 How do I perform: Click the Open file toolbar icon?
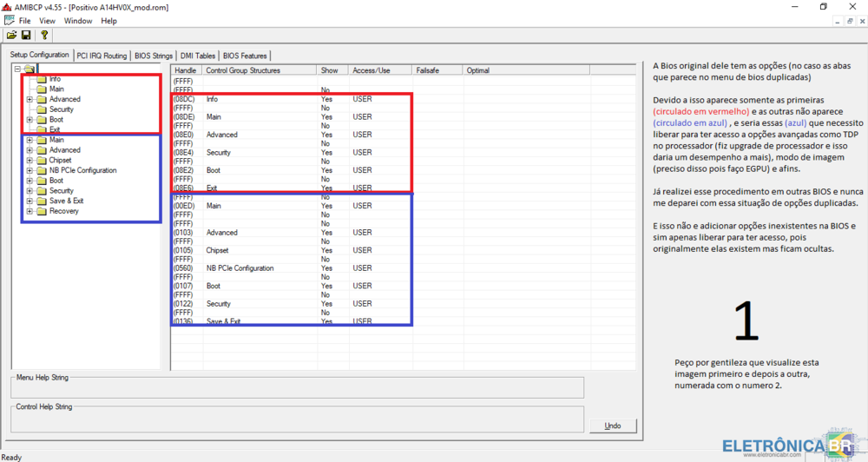pos(11,35)
